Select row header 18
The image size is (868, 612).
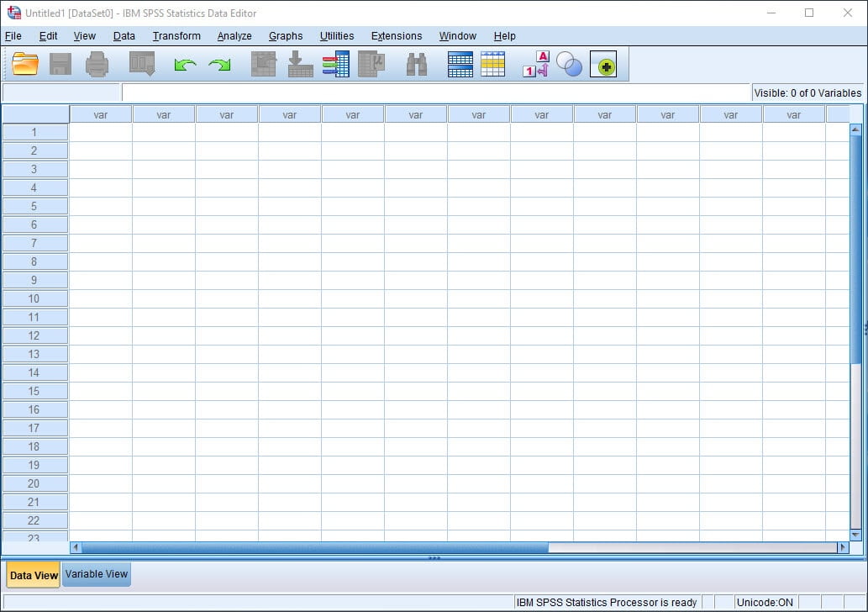pyautogui.click(x=35, y=447)
